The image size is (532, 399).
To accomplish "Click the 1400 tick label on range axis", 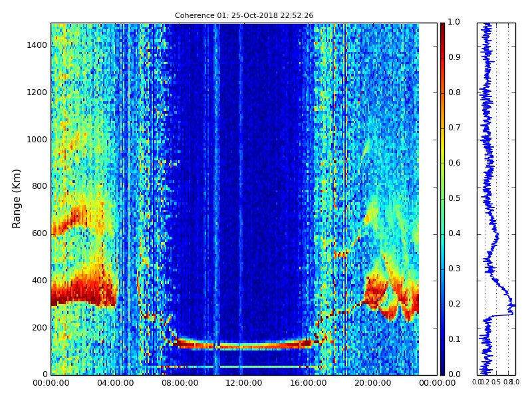I will [37, 45].
